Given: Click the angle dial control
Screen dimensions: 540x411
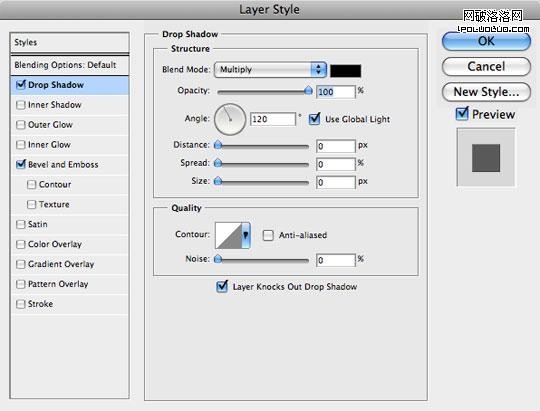Looking at the screenshot, I should (230, 119).
